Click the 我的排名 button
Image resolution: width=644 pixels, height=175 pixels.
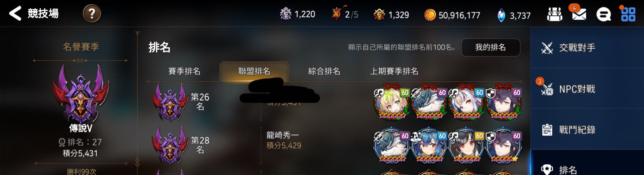[x=491, y=47]
